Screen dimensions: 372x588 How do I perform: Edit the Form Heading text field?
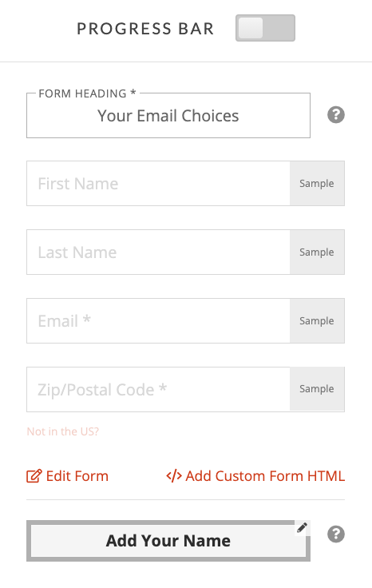coord(168,116)
